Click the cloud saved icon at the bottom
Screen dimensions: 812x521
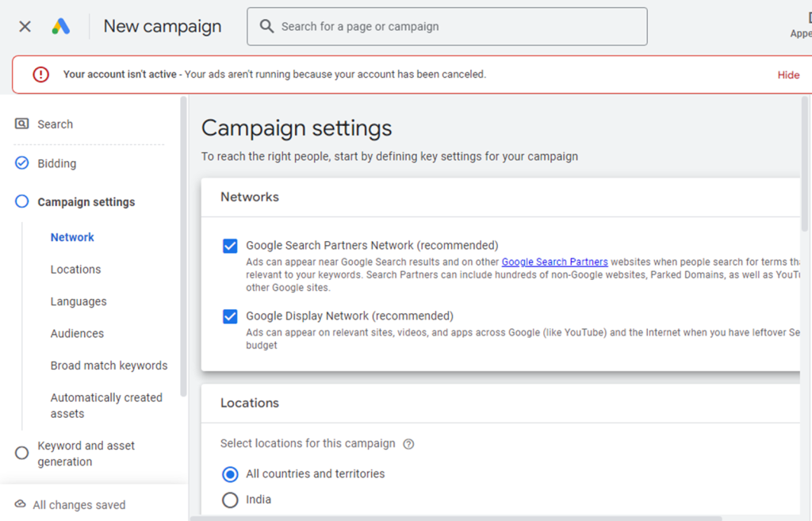(x=20, y=504)
